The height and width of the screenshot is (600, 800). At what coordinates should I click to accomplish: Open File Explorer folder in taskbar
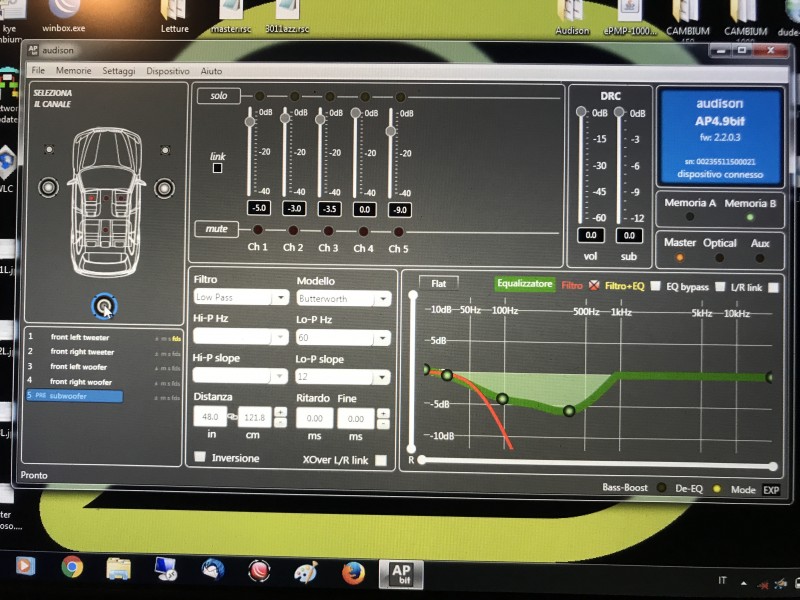click(118, 568)
